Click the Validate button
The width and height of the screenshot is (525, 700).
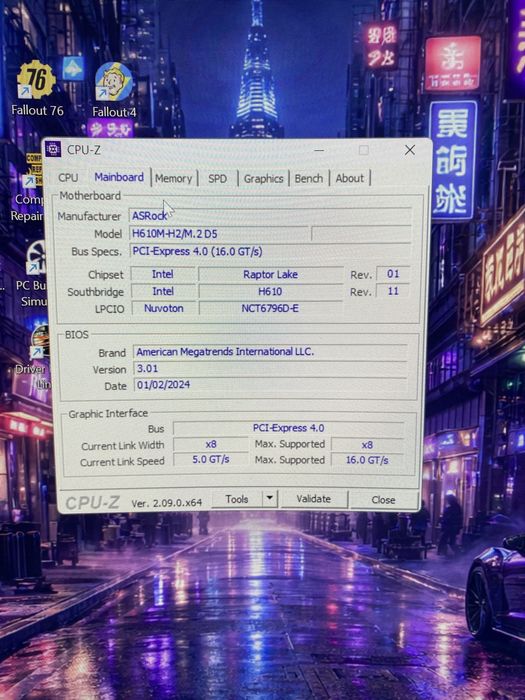(314, 499)
